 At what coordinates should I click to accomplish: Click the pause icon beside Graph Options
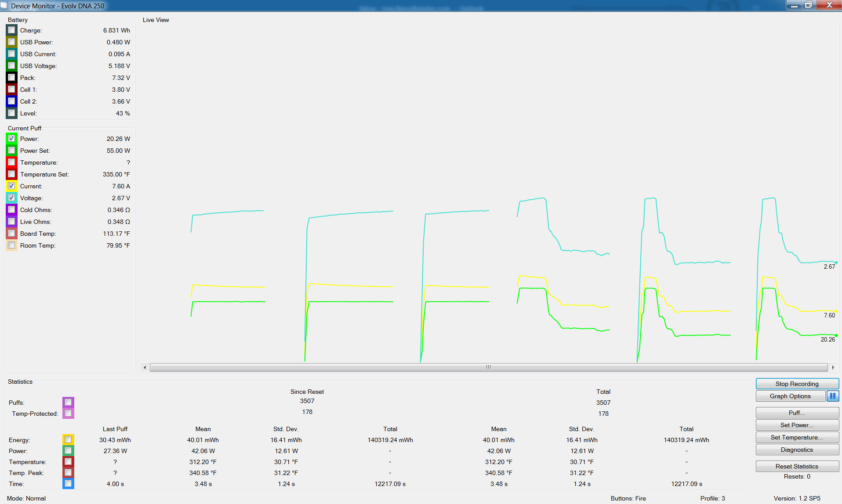pyautogui.click(x=832, y=396)
